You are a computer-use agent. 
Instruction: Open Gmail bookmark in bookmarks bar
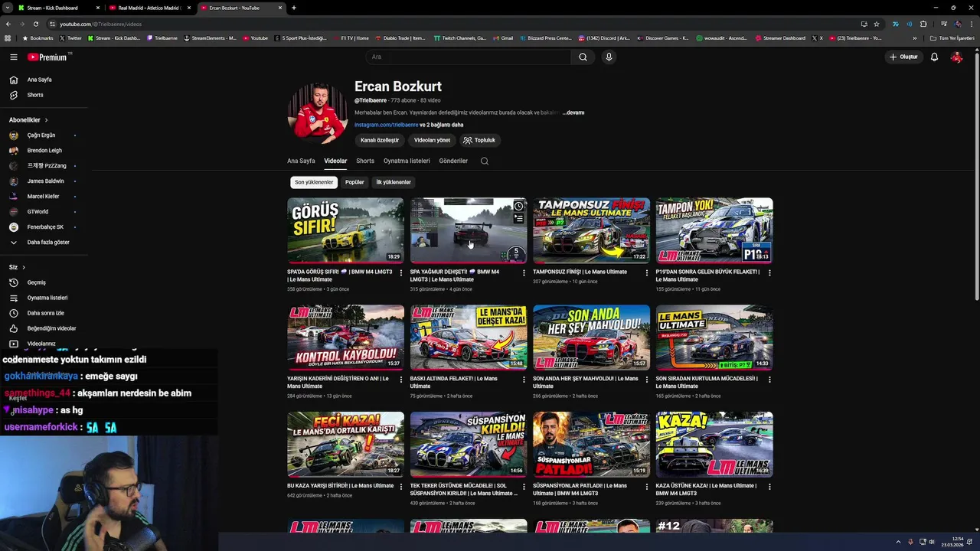(x=502, y=38)
